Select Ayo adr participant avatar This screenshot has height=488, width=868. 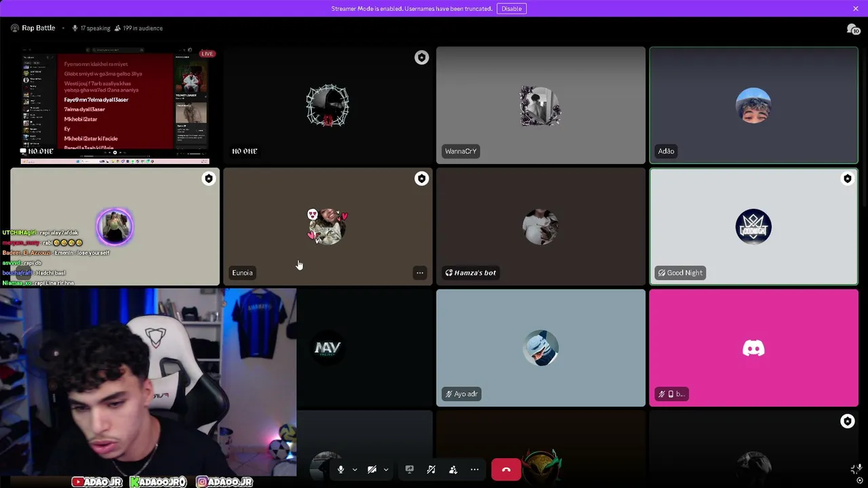(540, 348)
